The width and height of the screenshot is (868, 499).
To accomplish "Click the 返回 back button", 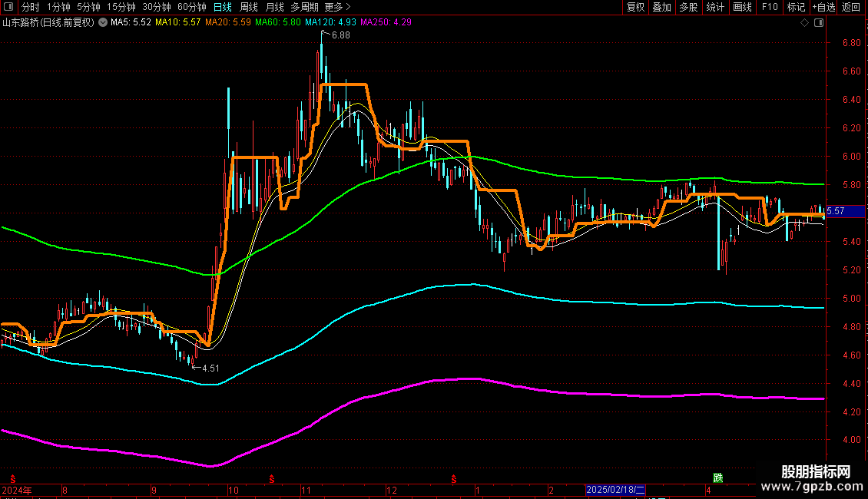I will [851, 7].
